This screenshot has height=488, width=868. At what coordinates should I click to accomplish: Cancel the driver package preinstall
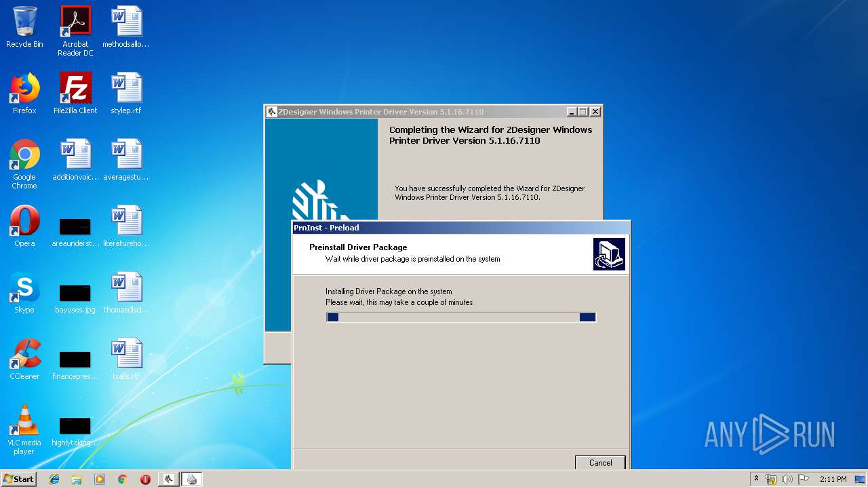(x=600, y=462)
